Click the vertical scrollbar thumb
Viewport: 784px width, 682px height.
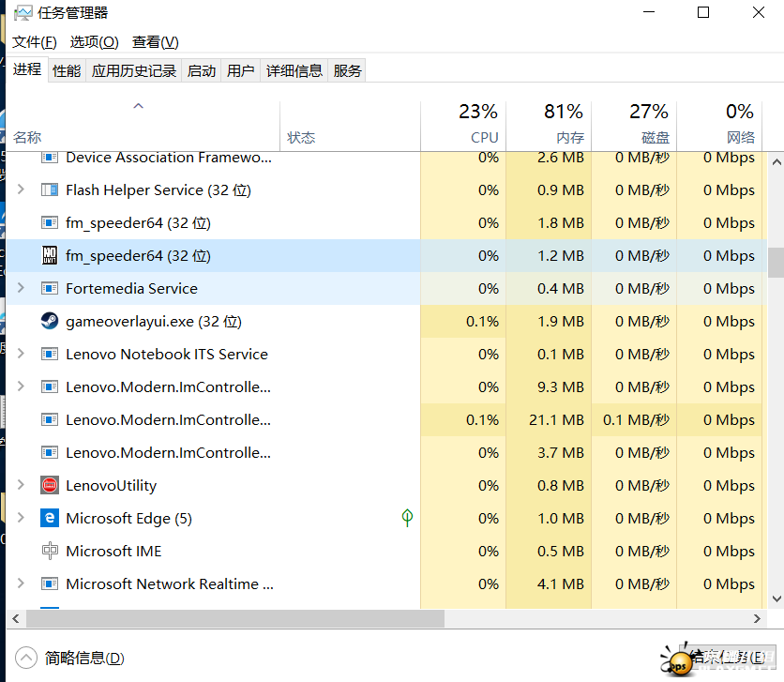(x=776, y=263)
